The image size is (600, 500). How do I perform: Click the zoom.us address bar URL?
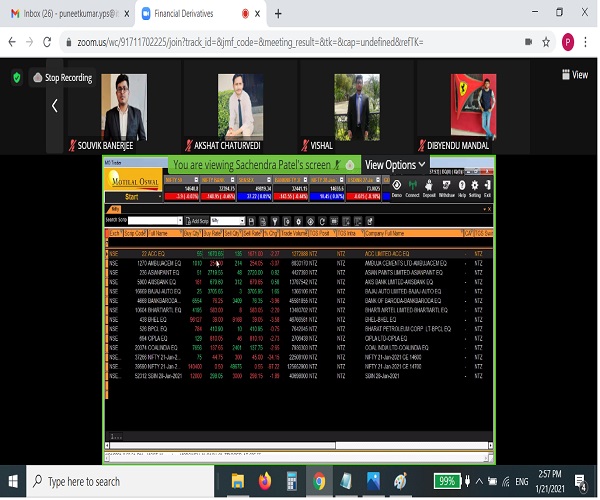[x=250, y=42]
